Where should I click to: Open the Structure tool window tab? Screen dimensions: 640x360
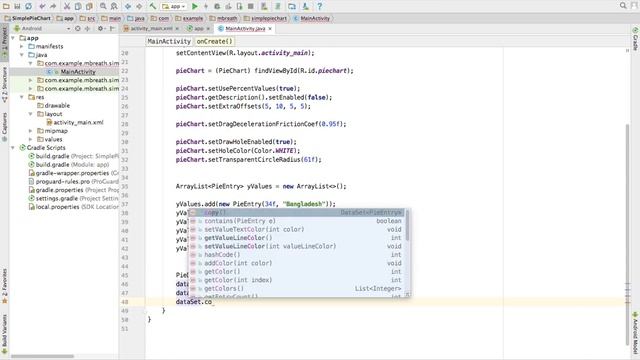pyautogui.click(x=4, y=84)
